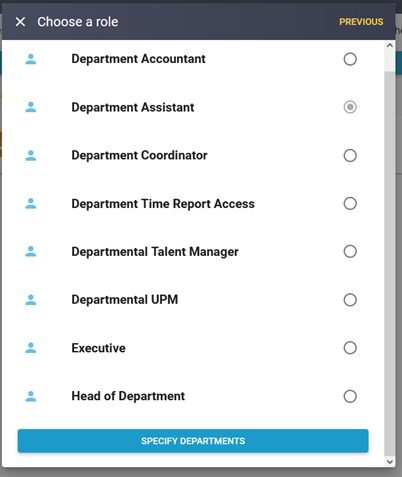The image size is (402, 477).
Task: Click the person icon beside Department Assistant
Action: coord(31,107)
